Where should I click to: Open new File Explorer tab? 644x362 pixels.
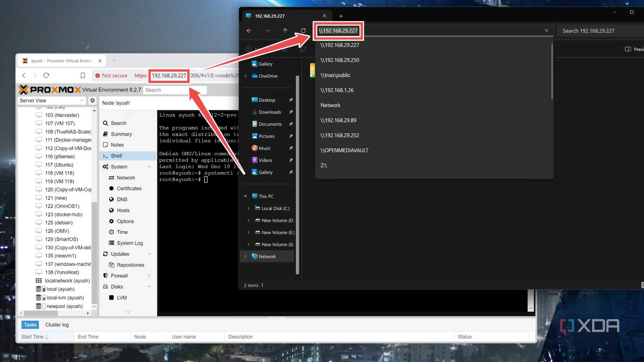coord(341,16)
